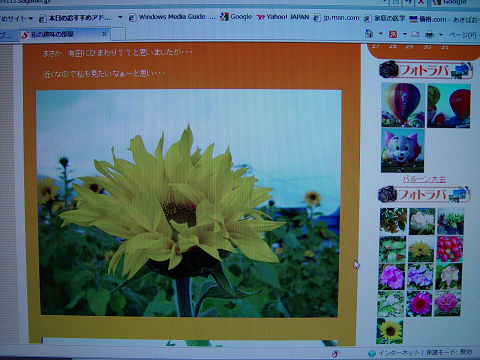The width and height of the screenshot is (480, 360).
Task: Open the 価格.com favorites link
Action: coord(427,19)
